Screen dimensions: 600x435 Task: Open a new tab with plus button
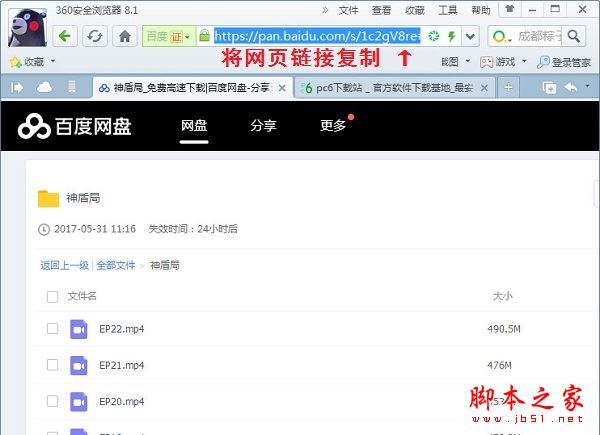coord(508,88)
